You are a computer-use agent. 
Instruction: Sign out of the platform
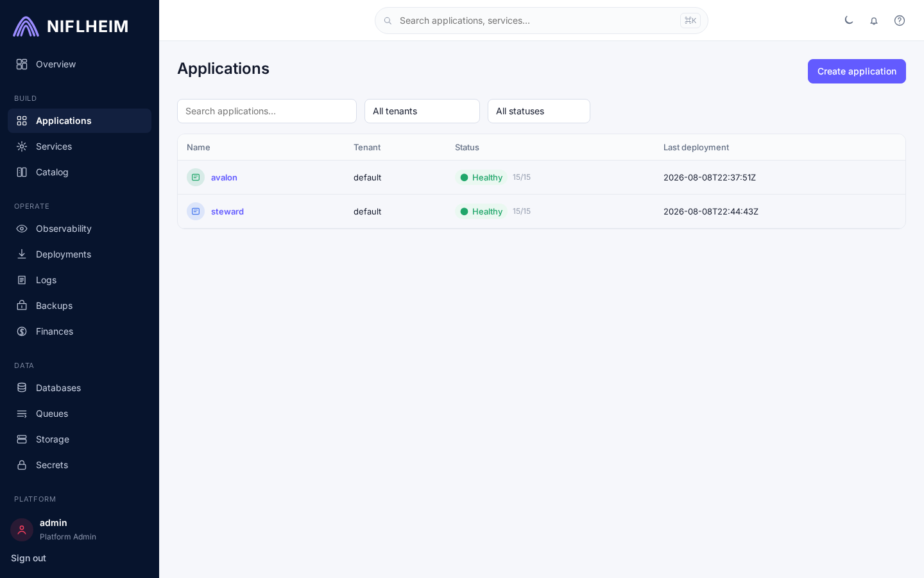28,558
